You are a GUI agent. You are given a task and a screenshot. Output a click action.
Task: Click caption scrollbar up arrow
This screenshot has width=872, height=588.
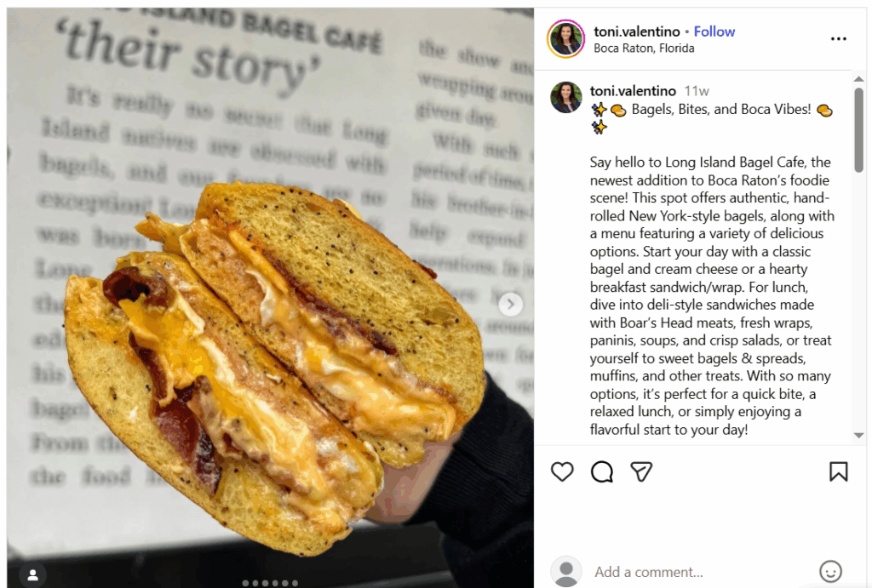[x=858, y=79]
